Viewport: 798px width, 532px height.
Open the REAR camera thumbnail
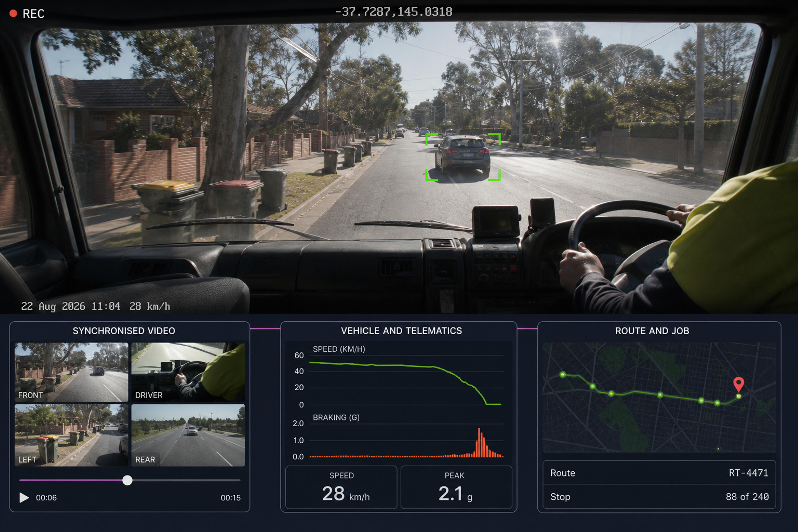click(x=188, y=435)
